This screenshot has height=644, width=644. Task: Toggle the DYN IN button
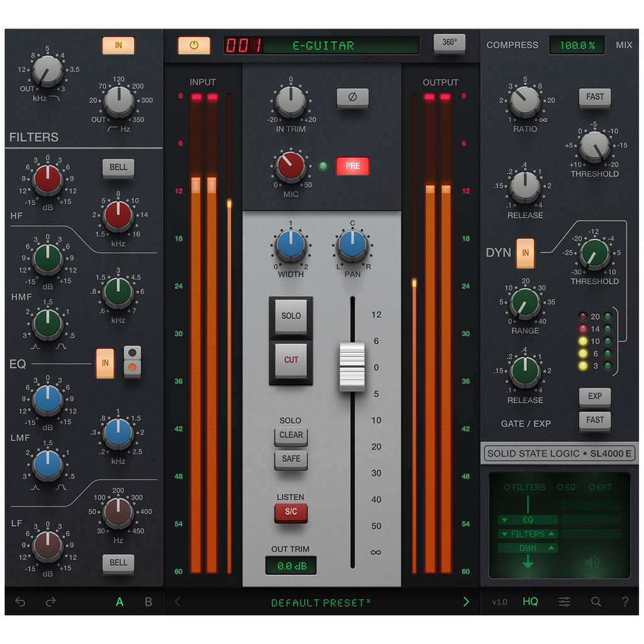(x=525, y=253)
